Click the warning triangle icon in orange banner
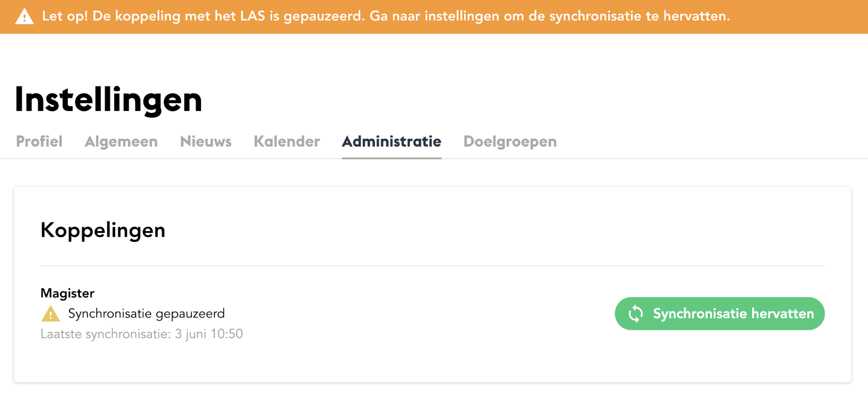 (25, 16)
